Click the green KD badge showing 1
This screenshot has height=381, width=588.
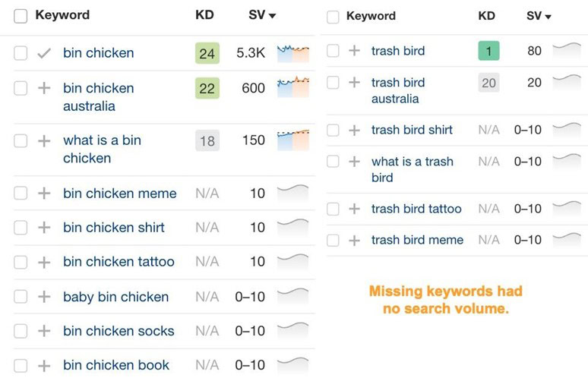point(488,51)
